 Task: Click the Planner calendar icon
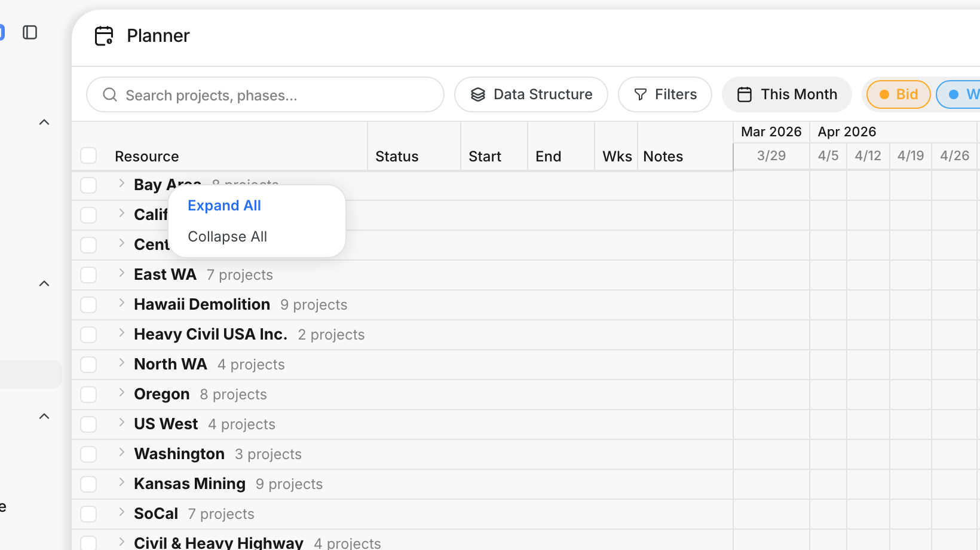(x=104, y=36)
